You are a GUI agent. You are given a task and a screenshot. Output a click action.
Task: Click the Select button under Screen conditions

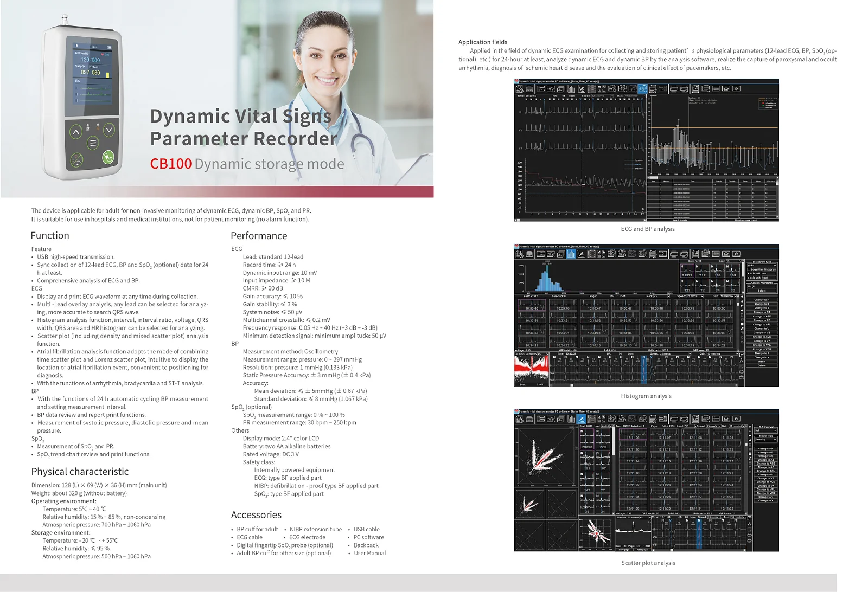tap(762, 291)
